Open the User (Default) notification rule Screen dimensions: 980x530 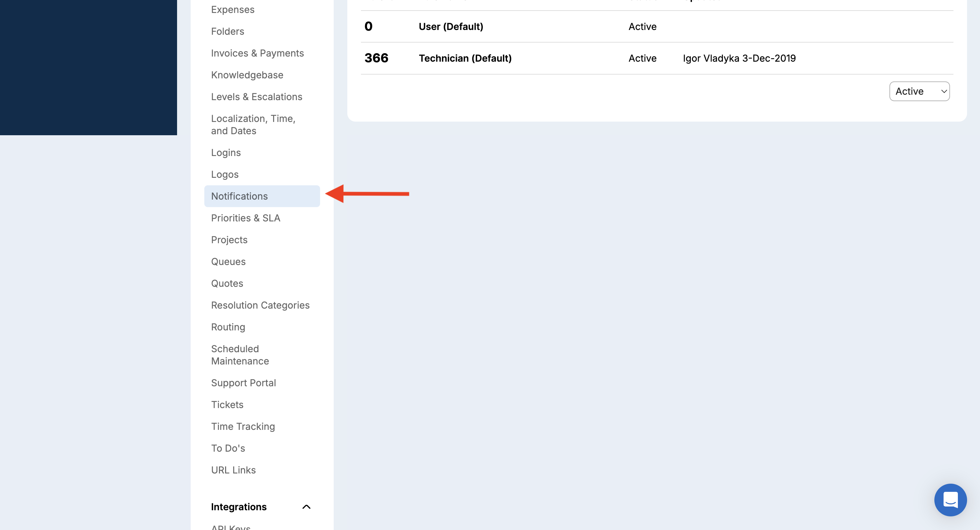click(451, 27)
